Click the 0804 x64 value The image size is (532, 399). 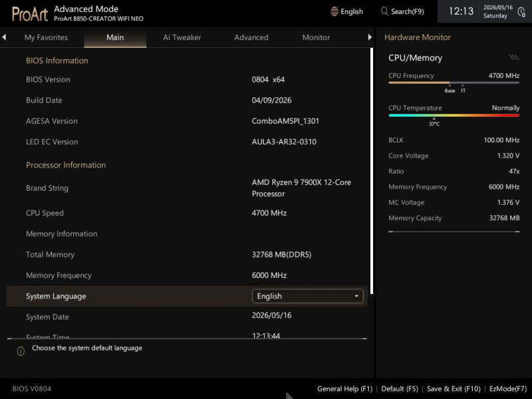click(x=268, y=79)
